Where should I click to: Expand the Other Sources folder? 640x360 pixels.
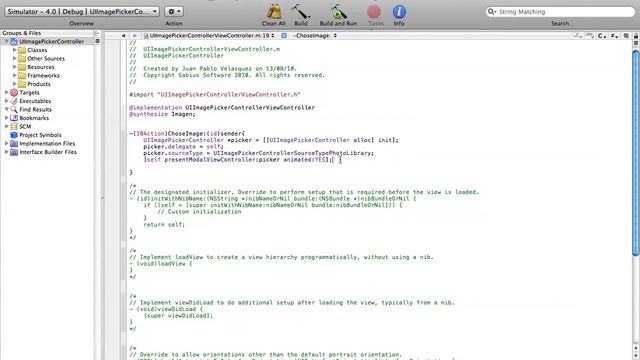tap(15, 58)
